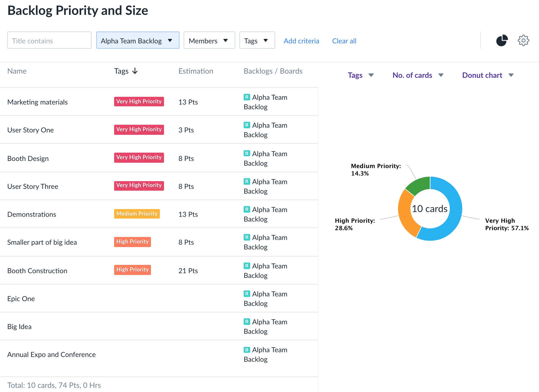Click the Tags column sort arrow
Screen dimensions: 539x392
135,71
